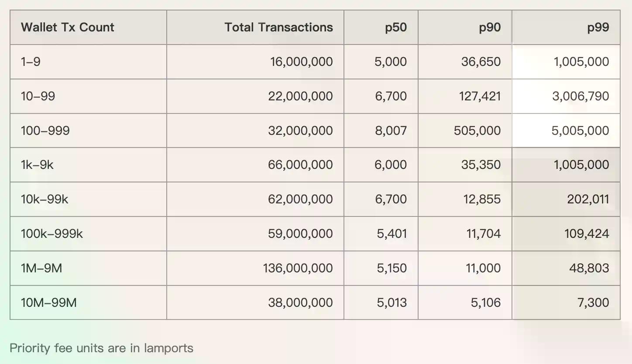This screenshot has width=632, height=364.
Task: Select the 10–99 row label
Action: coord(38,96)
